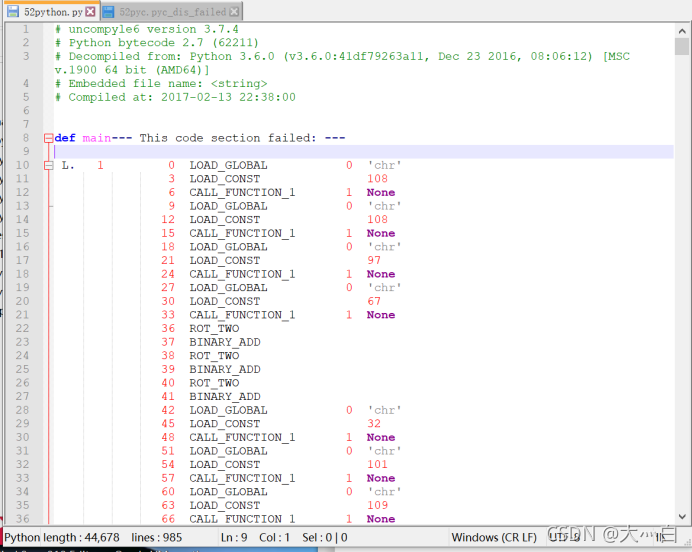Close the 52python.py tab
This screenshot has width=692, height=552.
tap(90, 12)
